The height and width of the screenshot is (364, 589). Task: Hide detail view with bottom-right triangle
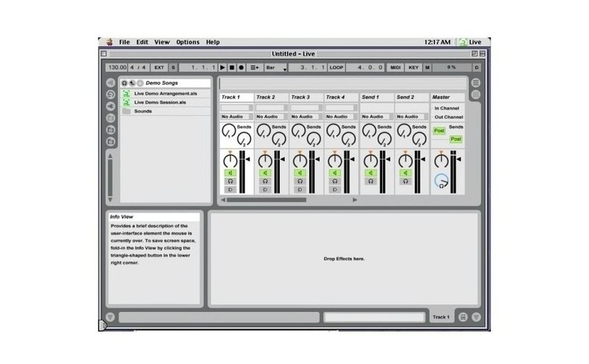(x=476, y=317)
